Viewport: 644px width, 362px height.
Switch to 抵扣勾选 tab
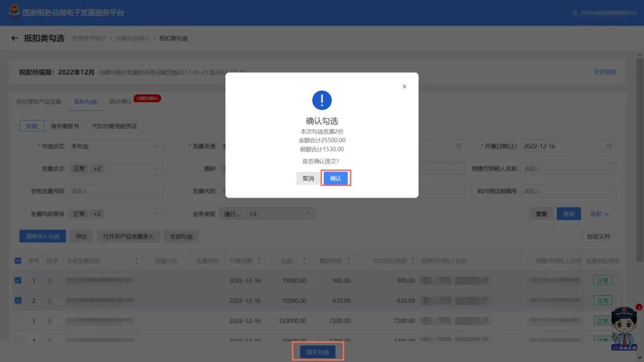(x=85, y=101)
